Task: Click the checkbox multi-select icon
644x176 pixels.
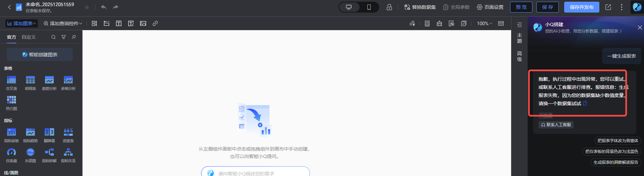Action: point(464,23)
